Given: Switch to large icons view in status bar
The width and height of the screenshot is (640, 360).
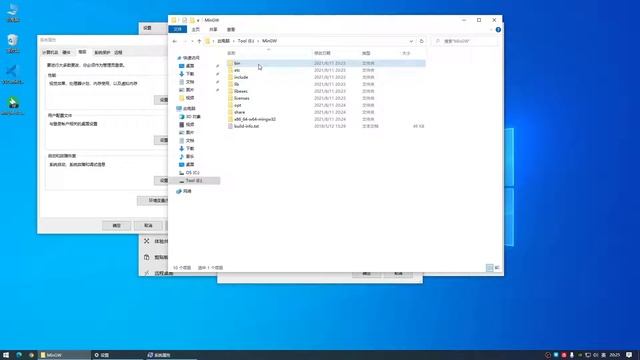Looking at the screenshot, I should (497, 268).
